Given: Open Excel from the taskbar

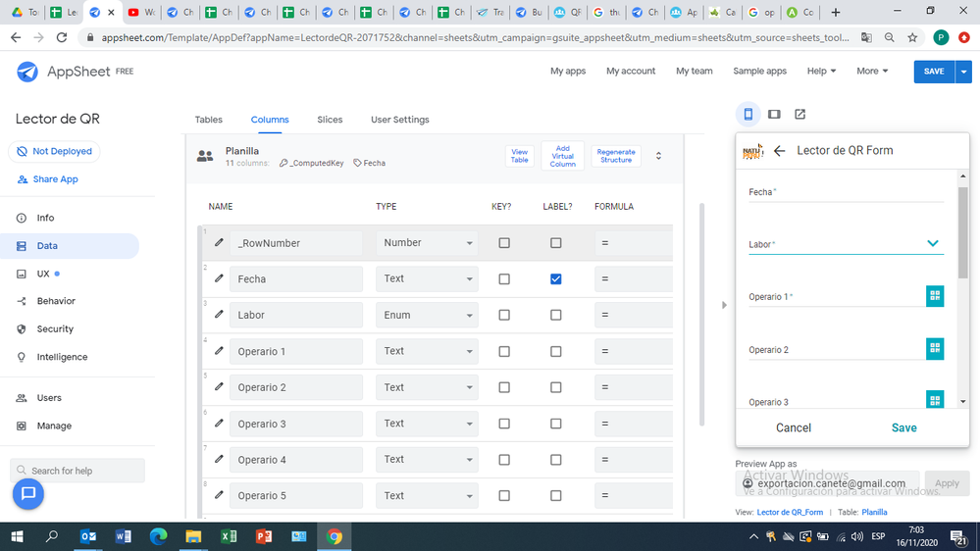Looking at the screenshot, I should tap(229, 536).
